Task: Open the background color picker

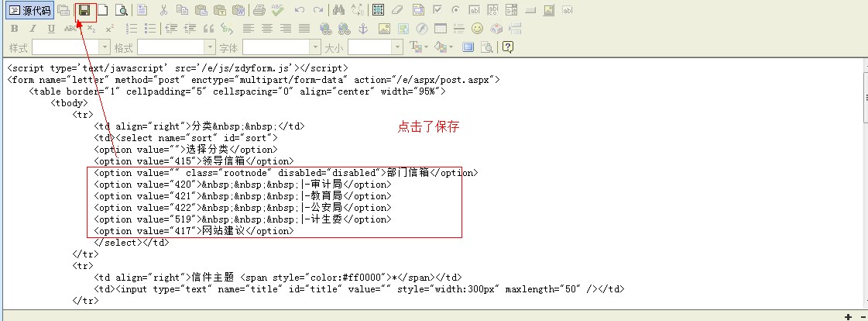Action: (x=444, y=47)
